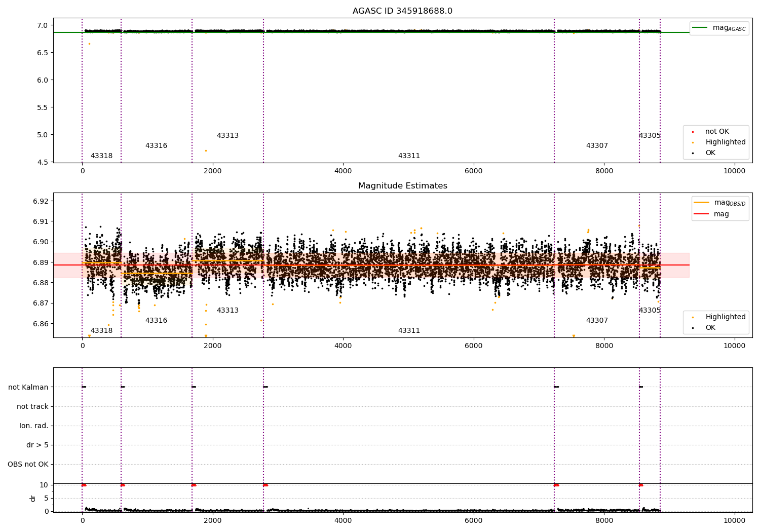Click obsid label 43307 in middle plot
Viewport: 760px width, 532px height.
coord(597,321)
